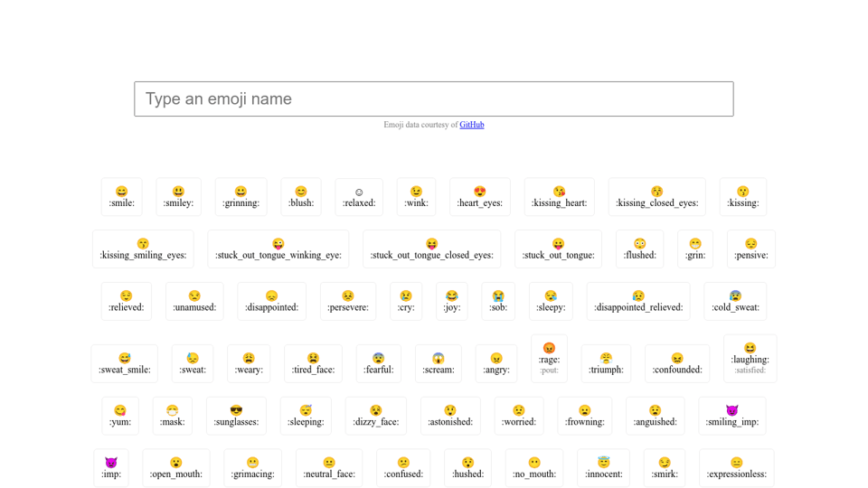This screenshot has height=488, width=868.
Task: Select the :smiling_imp: emoji
Action: [731, 416]
